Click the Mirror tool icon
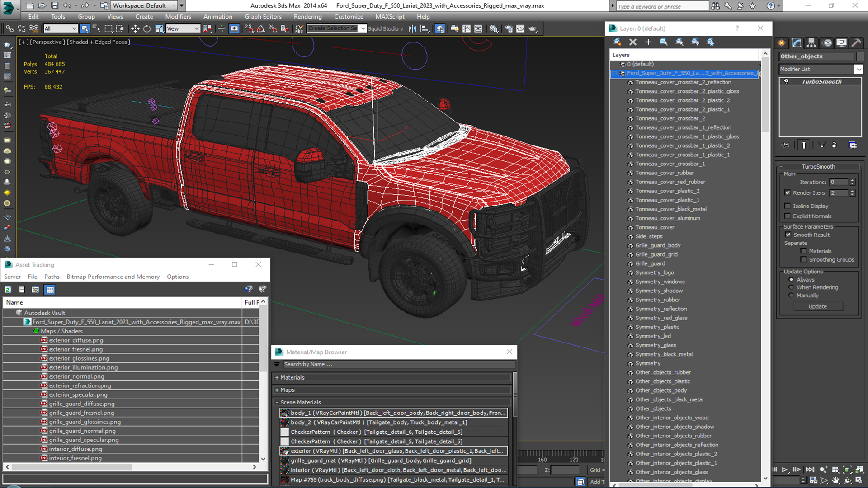 412,28
